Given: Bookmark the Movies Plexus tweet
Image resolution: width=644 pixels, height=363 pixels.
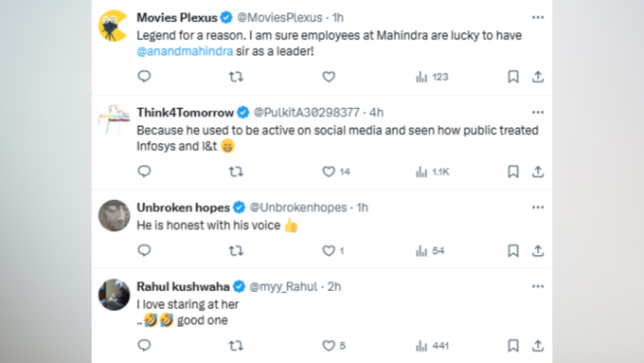Looking at the screenshot, I should [513, 77].
